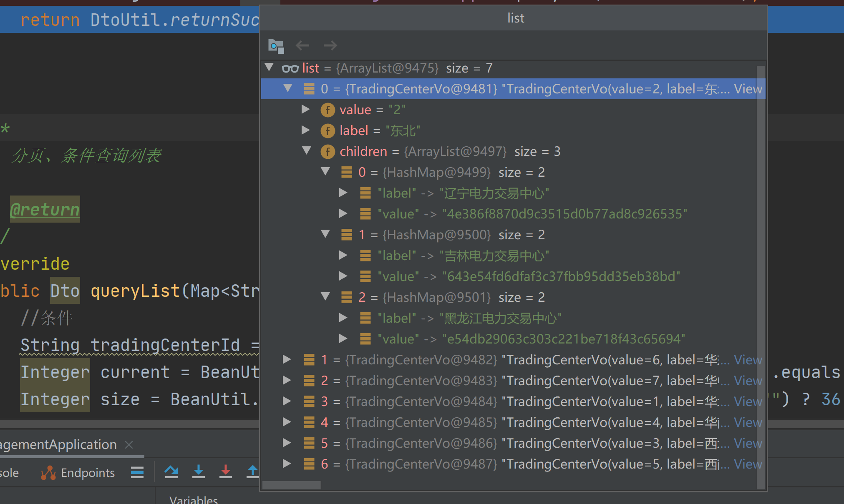
Task: Collapse element 0 TradingCenterVo@9481
Action: click(x=288, y=88)
